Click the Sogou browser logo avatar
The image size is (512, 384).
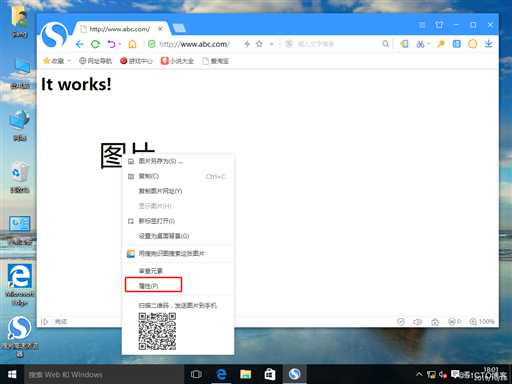(x=54, y=35)
